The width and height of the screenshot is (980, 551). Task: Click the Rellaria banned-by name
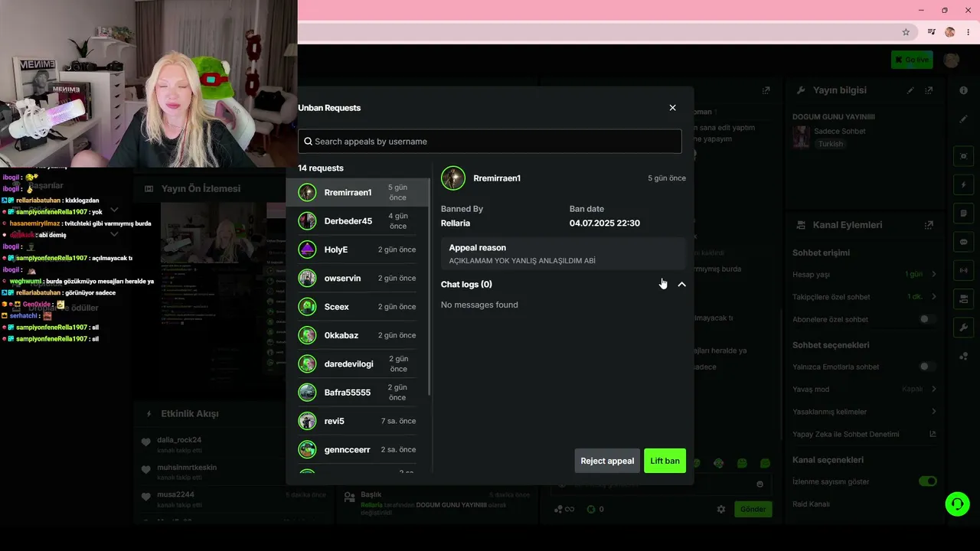456,223
